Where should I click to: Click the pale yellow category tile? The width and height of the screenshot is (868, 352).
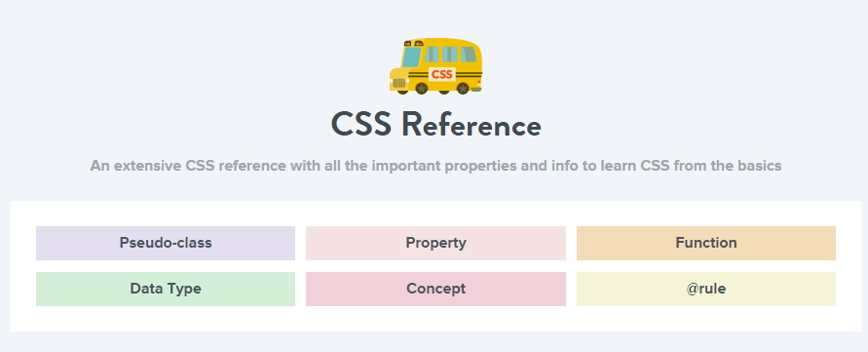[x=706, y=289]
